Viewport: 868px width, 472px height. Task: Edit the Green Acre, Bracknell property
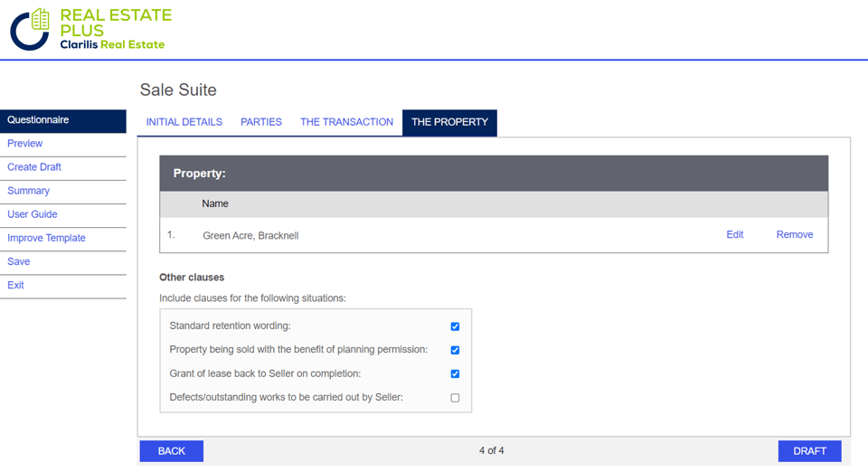734,234
